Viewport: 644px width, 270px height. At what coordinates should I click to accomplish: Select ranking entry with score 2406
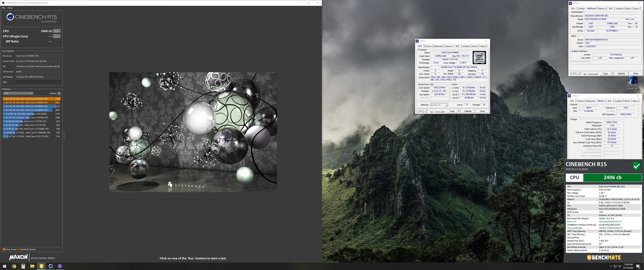[31, 99]
